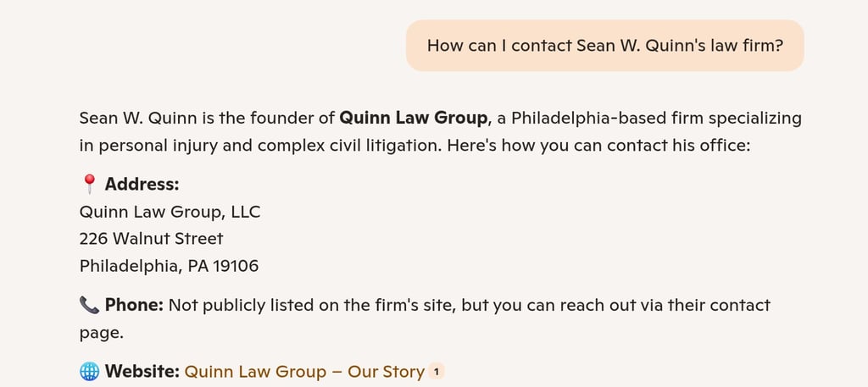Select the user question message bubble
This screenshot has height=387, width=868.
[x=604, y=46]
